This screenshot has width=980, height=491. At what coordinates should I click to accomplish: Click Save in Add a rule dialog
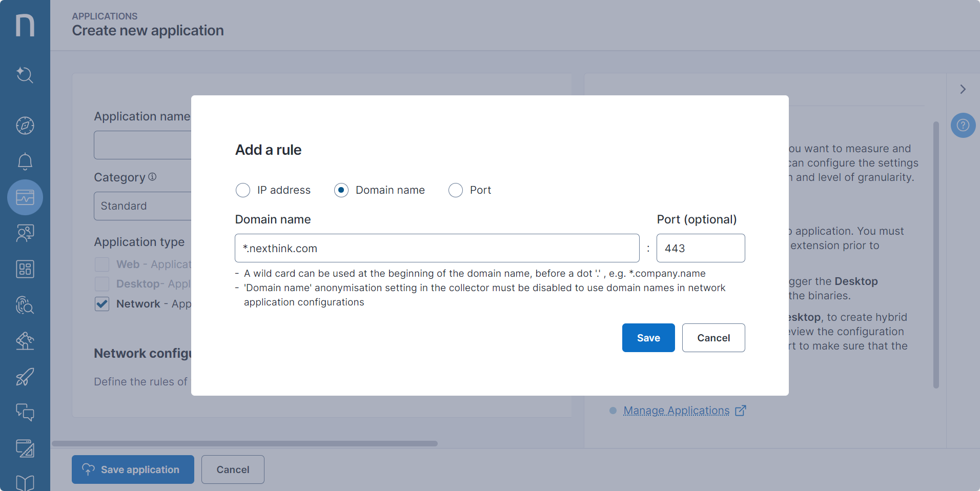(x=648, y=338)
